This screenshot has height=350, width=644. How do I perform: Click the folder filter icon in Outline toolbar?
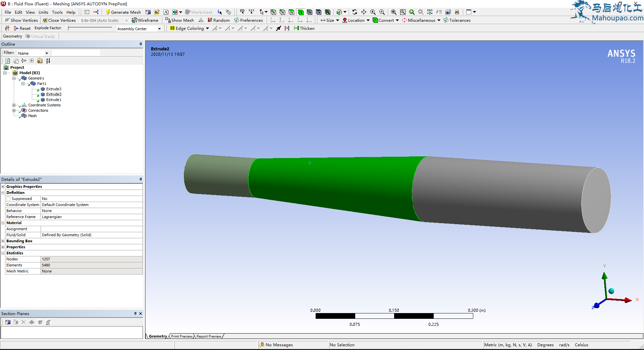coord(40,61)
